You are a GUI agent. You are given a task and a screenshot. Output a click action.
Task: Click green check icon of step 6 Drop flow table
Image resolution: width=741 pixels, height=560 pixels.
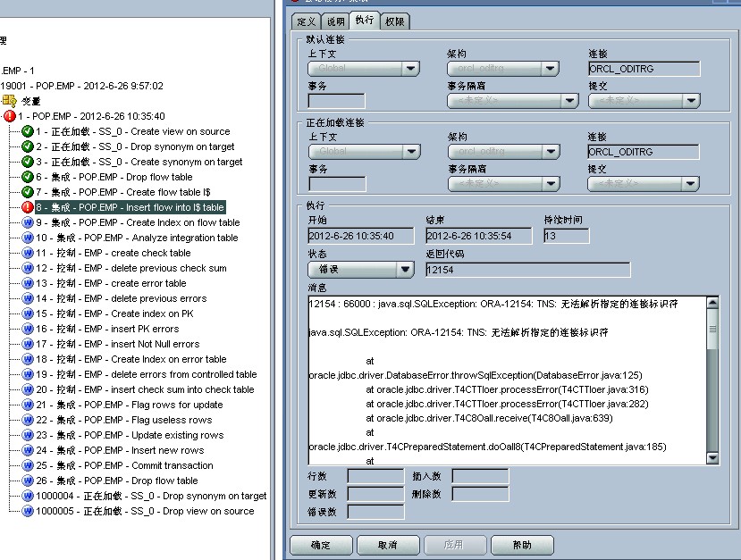(x=28, y=177)
